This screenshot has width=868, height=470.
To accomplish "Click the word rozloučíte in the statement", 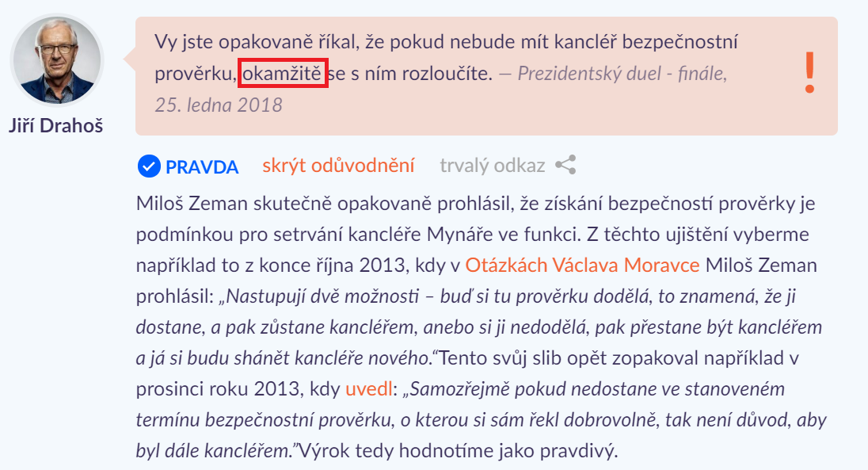I will 447,73.
